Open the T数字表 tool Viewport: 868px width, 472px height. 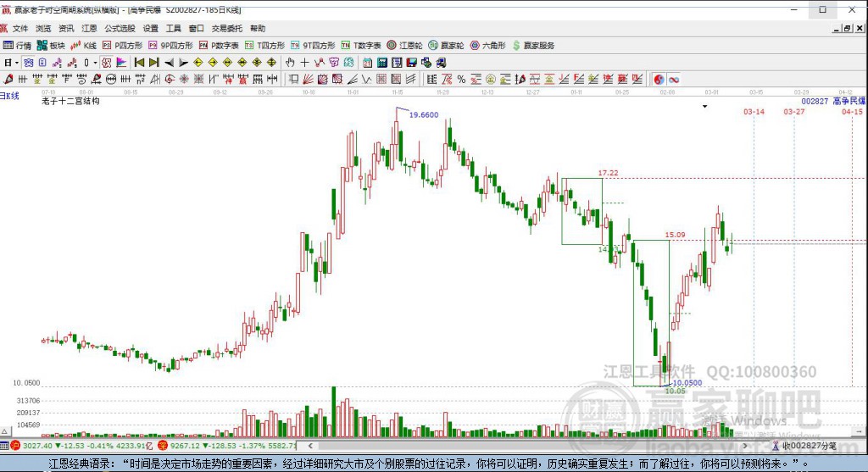361,46
